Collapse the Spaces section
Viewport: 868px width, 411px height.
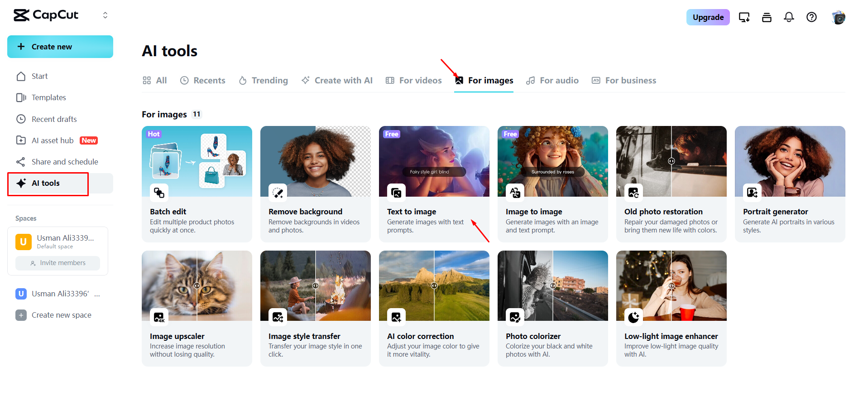click(26, 218)
